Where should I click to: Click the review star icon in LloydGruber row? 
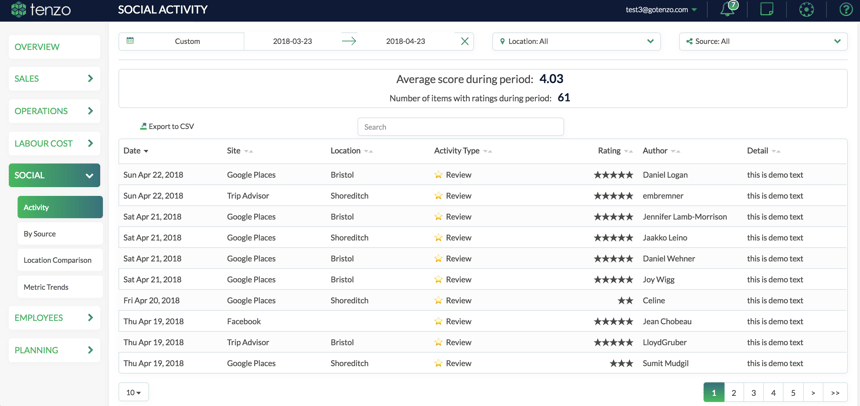click(x=438, y=342)
